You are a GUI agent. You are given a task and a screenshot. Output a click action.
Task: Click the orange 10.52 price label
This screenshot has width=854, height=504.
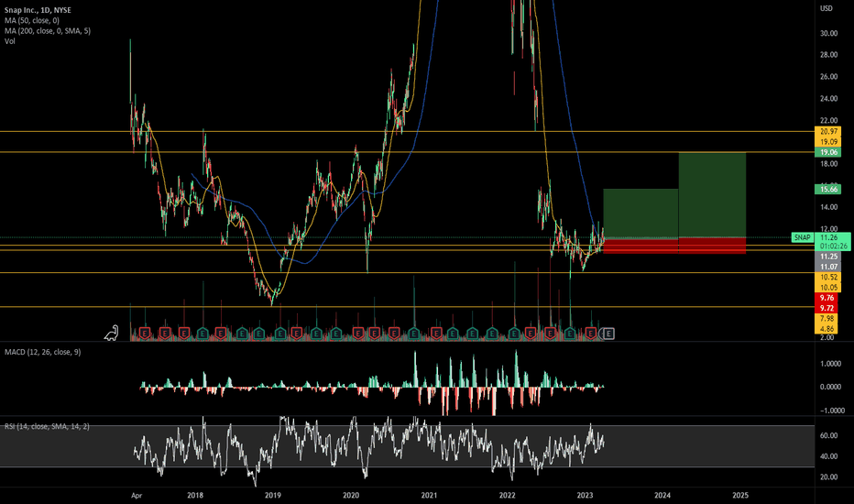(x=828, y=277)
